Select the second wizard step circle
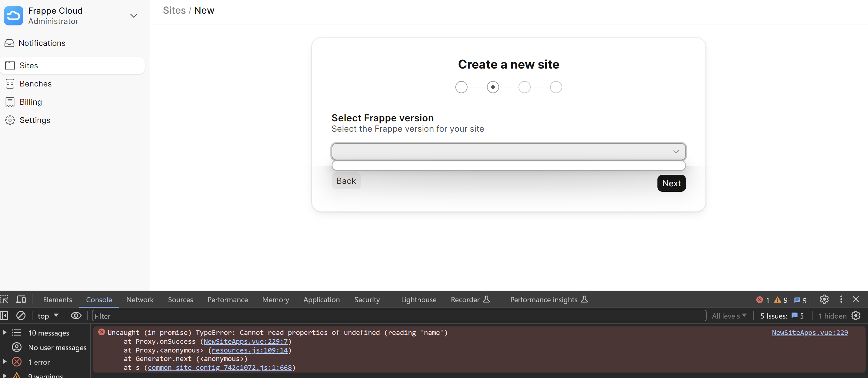This screenshot has height=378, width=868. click(493, 87)
